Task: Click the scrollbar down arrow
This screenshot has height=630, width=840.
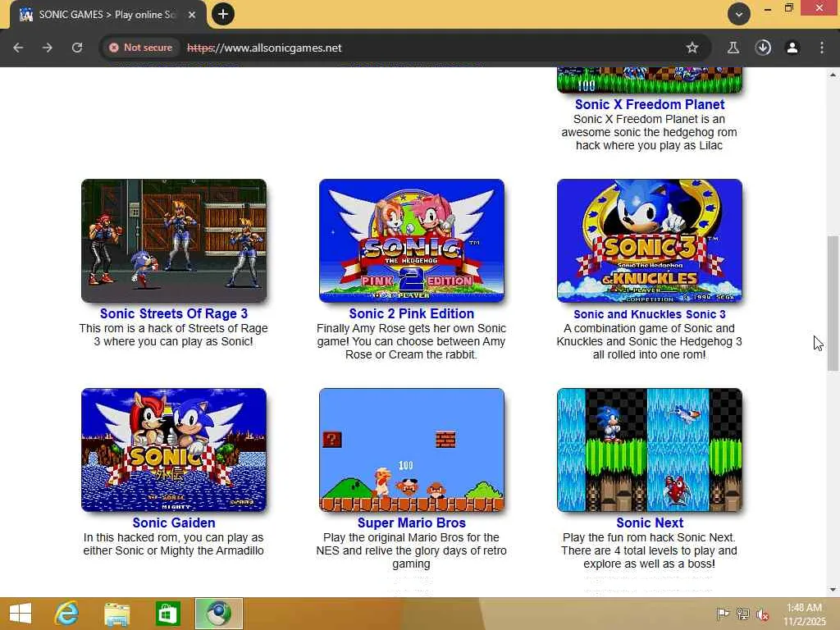Action: (x=833, y=590)
